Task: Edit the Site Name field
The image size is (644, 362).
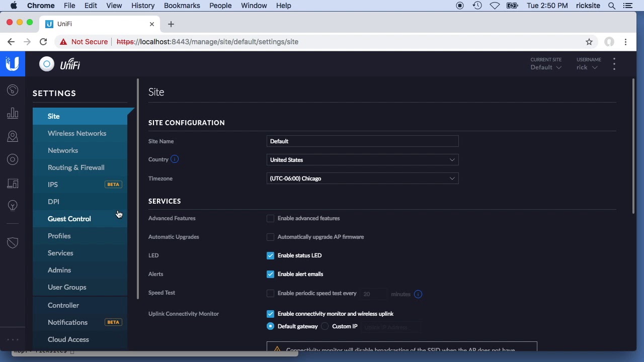Action: pos(362,141)
